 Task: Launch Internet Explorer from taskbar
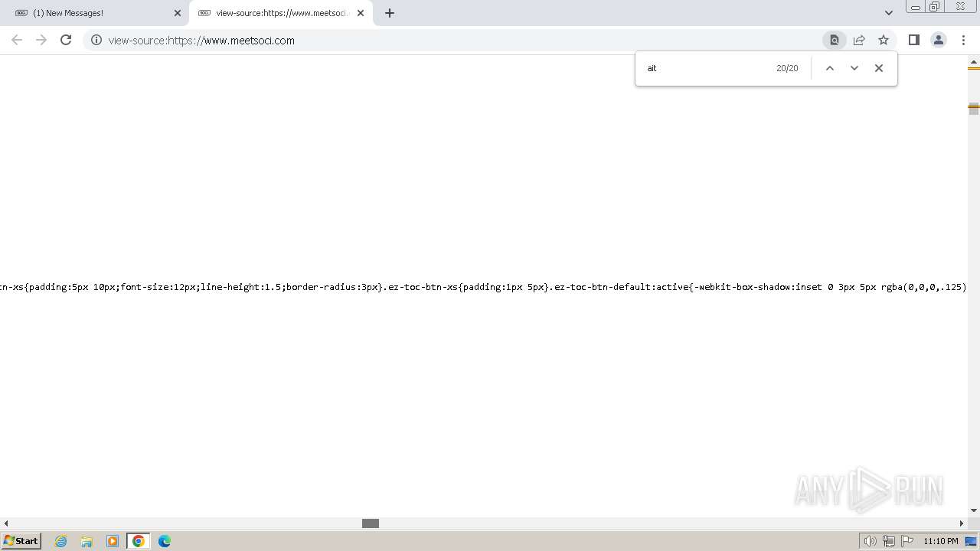pos(61,541)
